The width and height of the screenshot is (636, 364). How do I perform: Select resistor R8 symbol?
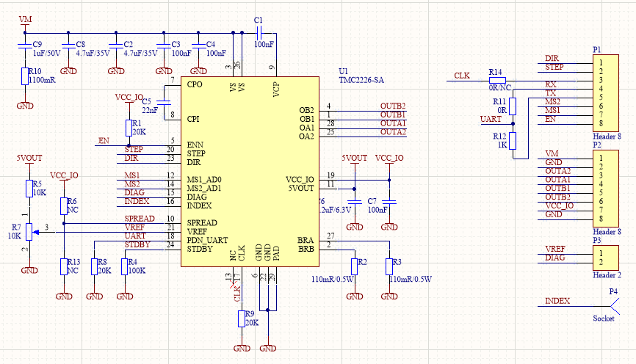pos(94,266)
